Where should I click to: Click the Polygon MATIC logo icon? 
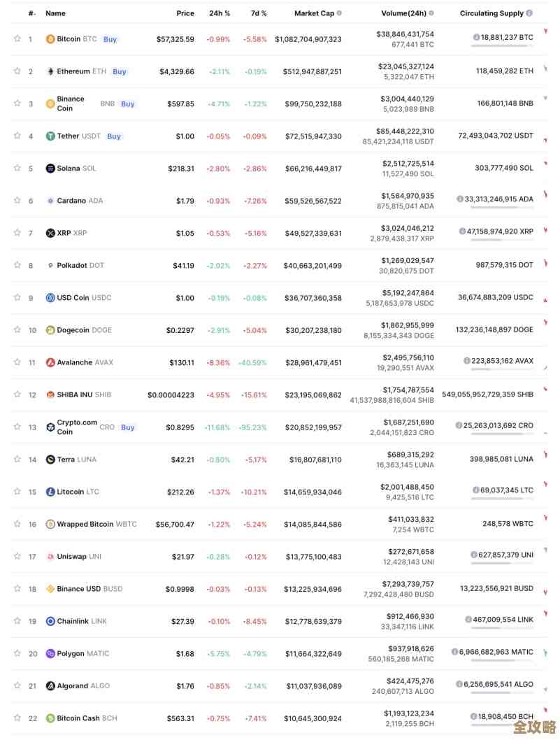pyautogui.click(x=50, y=653)
